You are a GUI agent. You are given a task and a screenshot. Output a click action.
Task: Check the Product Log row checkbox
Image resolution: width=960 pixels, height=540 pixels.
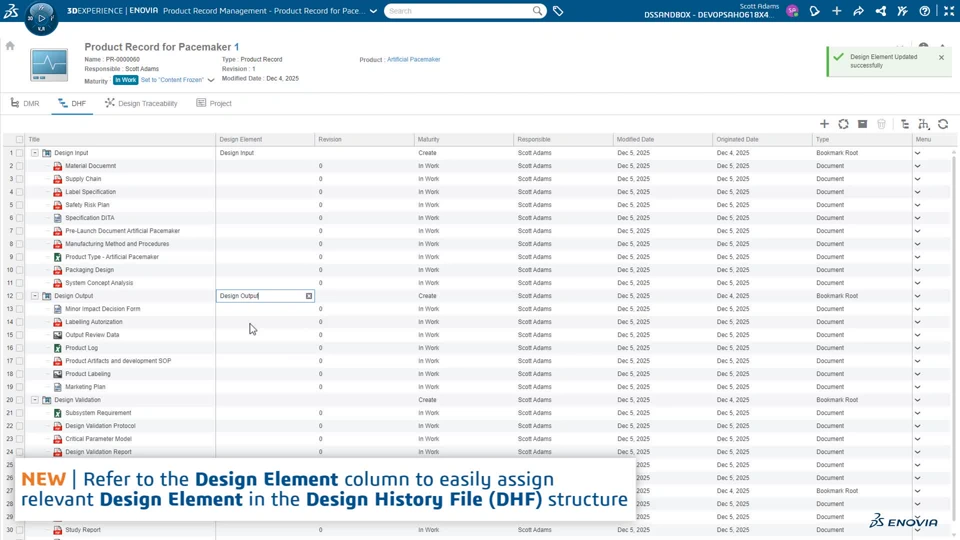20,348
